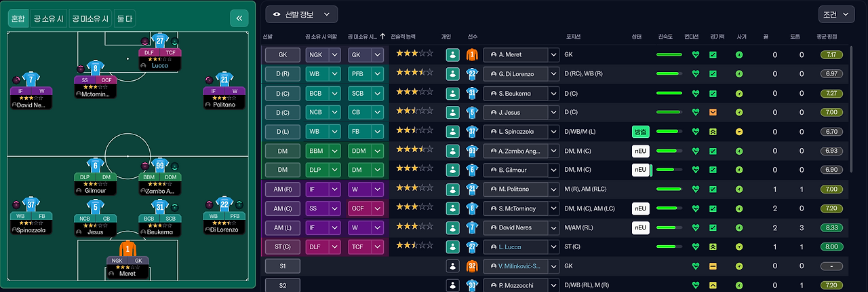Click the AM (C) position slot button
The width and height of the screenshot is (868, 292).
(x=282, y=208)
